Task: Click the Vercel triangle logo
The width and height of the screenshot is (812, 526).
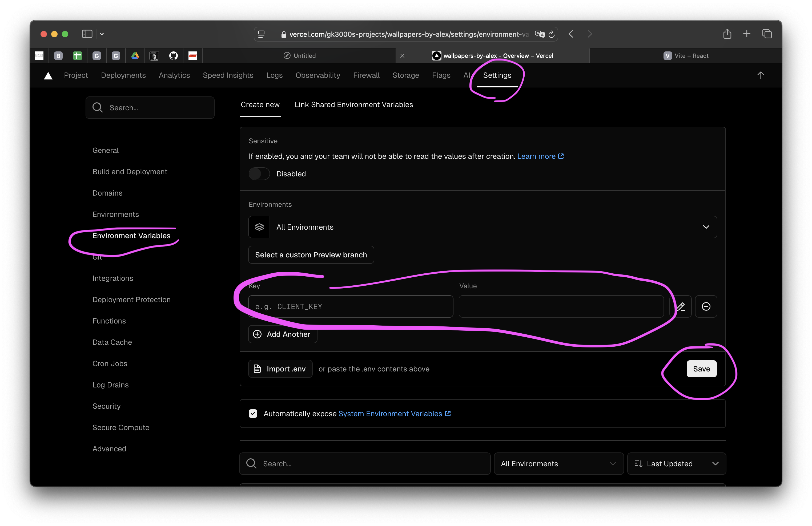Action: point(48,75)
